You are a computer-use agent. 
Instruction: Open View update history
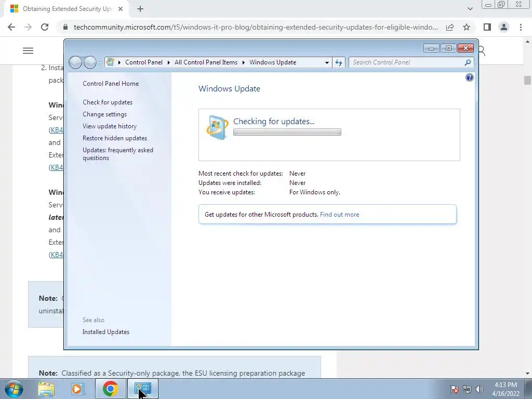pos(110,126)
